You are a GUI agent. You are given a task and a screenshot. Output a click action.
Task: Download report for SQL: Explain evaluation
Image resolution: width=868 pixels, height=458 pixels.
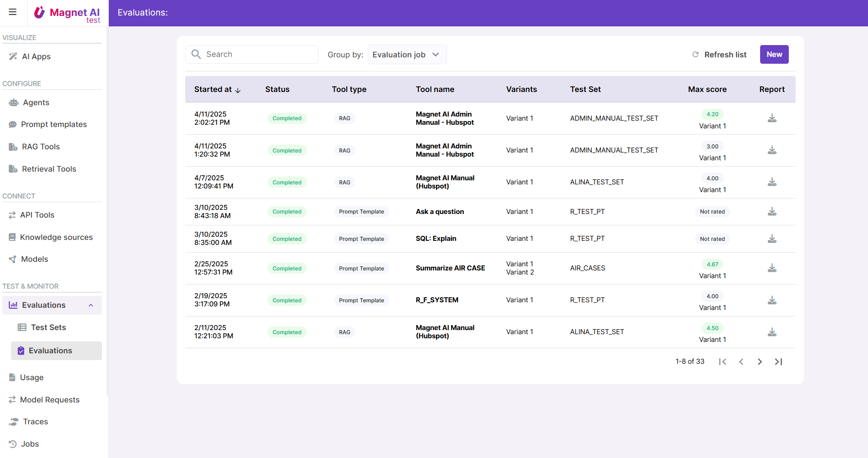(772, 239)
